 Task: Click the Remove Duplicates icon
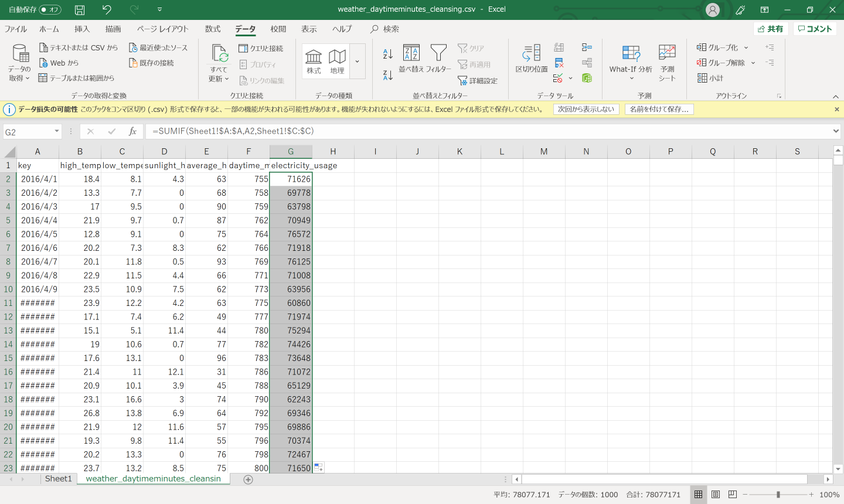(559, 63)
